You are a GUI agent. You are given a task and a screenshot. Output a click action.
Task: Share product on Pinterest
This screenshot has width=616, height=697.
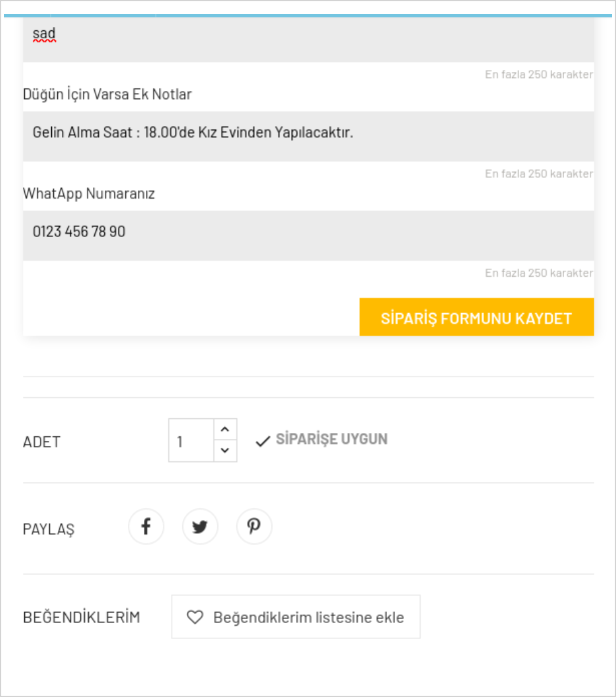tap(254, 526)
